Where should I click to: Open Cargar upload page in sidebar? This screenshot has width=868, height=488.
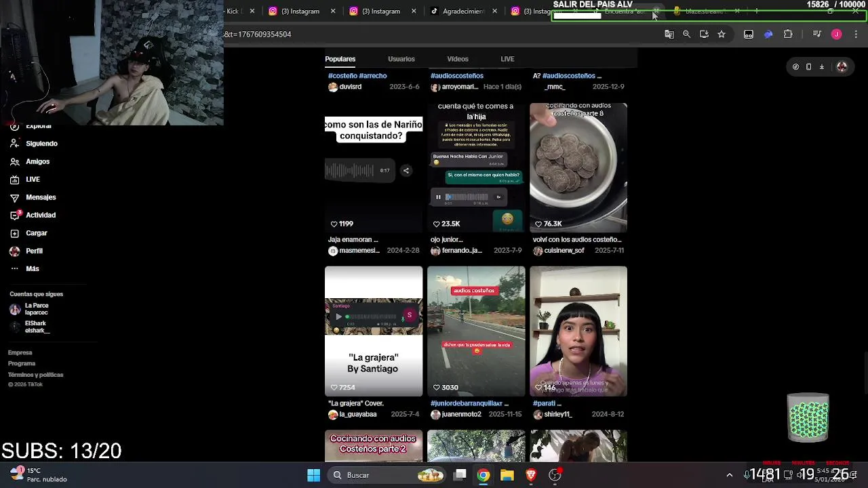[x=28, y=233]
